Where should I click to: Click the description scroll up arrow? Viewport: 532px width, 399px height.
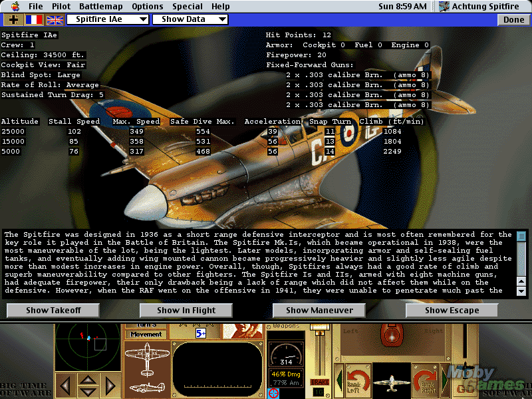(x=521, y=281)
